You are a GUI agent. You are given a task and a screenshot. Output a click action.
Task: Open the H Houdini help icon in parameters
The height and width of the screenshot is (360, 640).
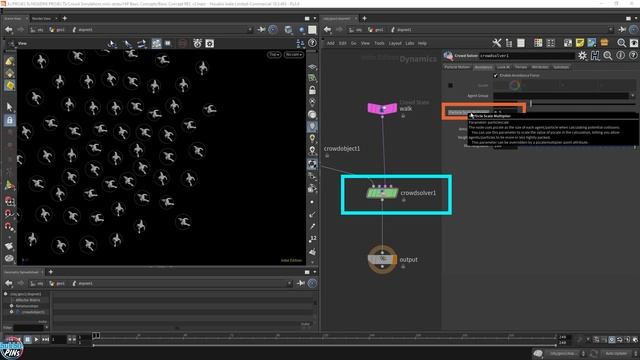click(595, 56)
